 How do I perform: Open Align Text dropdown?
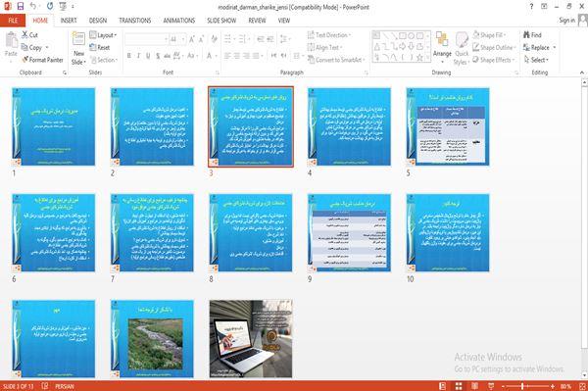coord(324,47)
